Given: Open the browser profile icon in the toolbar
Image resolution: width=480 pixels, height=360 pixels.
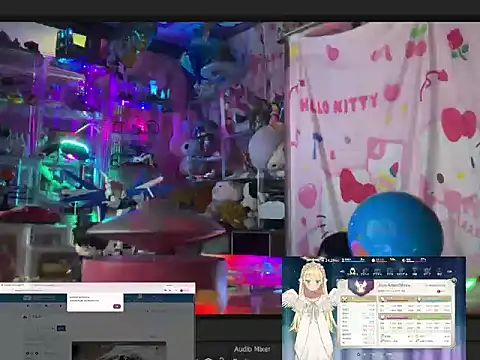Looking at the screenshot, I should pos(181,290).
